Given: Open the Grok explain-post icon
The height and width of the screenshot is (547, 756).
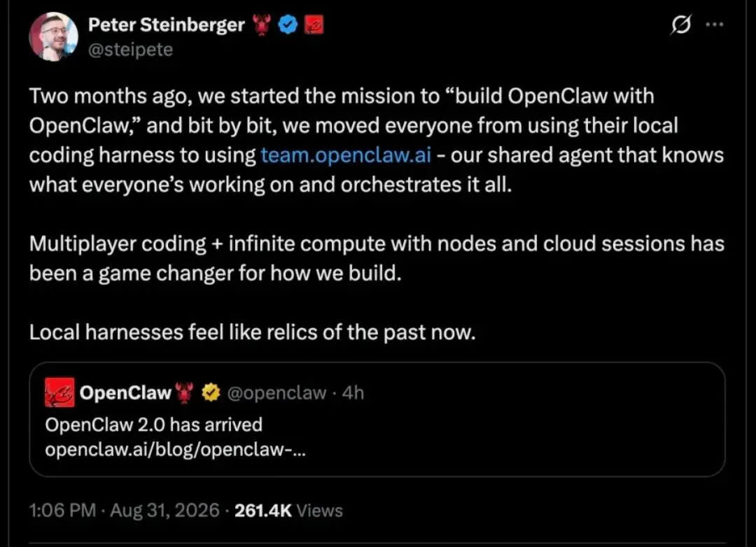Looking at the screenshot, I should (x=681, y=24).
